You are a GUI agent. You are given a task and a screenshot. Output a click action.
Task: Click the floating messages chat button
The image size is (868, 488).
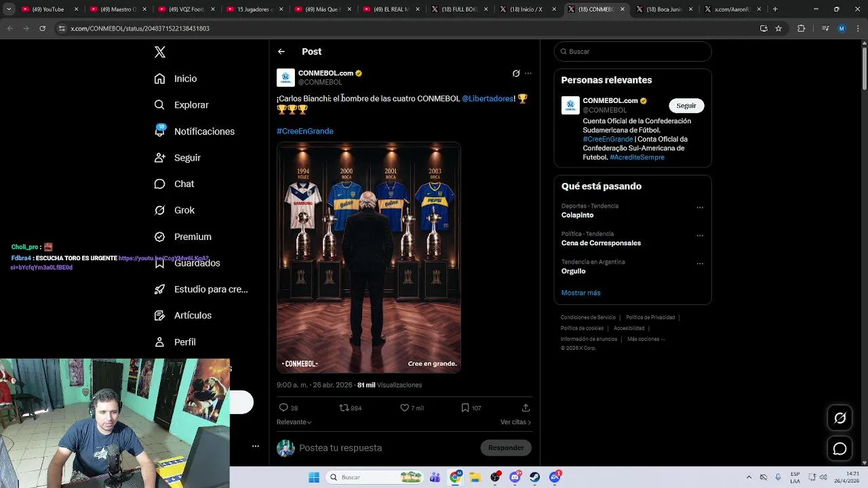point(840,449)
